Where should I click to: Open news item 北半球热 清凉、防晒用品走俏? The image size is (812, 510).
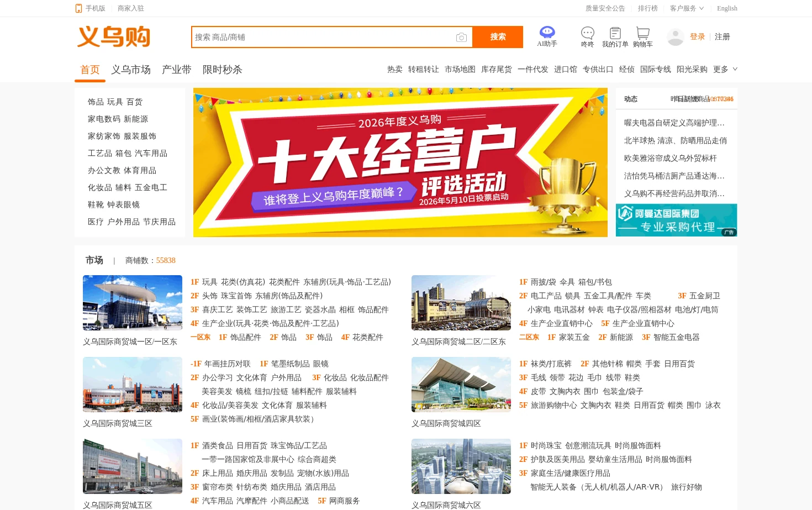[676, 140]
